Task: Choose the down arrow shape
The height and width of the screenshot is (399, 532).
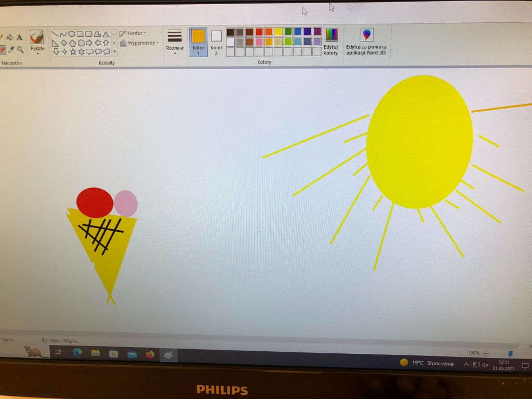Action: click(56, 51)
